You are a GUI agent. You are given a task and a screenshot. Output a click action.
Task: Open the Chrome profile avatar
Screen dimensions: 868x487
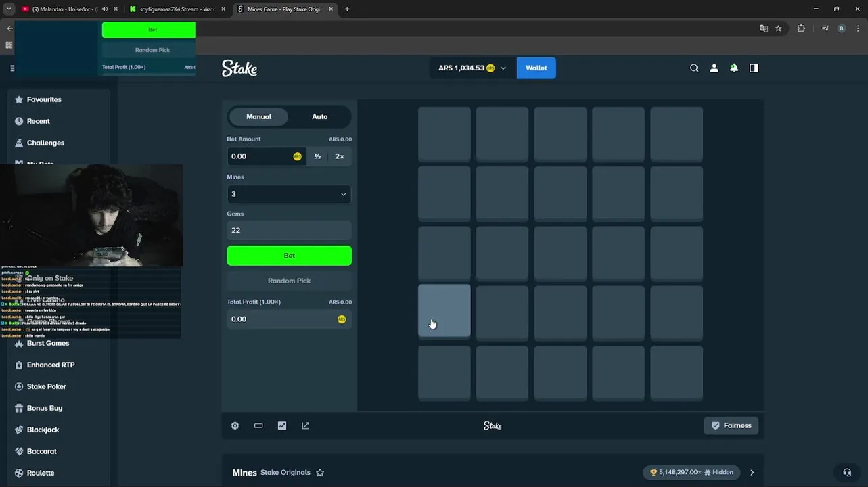tap(842, 28)
